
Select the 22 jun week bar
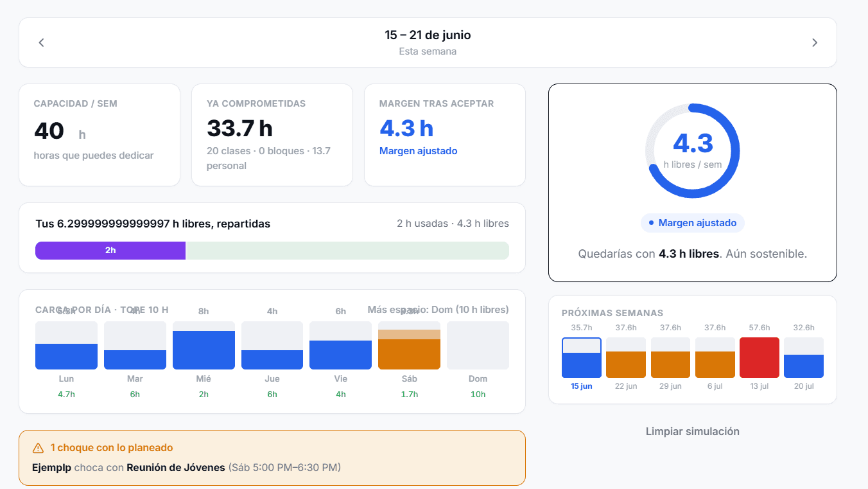click(626, 357)
